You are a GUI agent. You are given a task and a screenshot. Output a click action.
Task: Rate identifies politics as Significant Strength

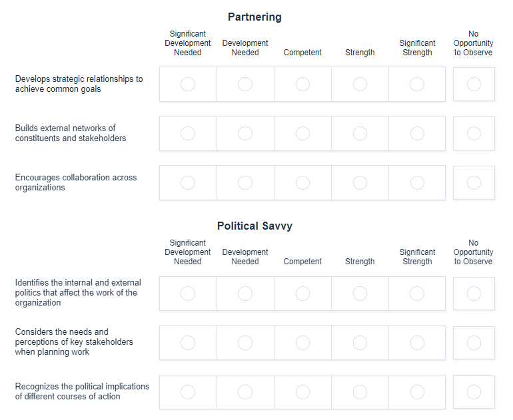pyautogui.click(x=417, y=293)
